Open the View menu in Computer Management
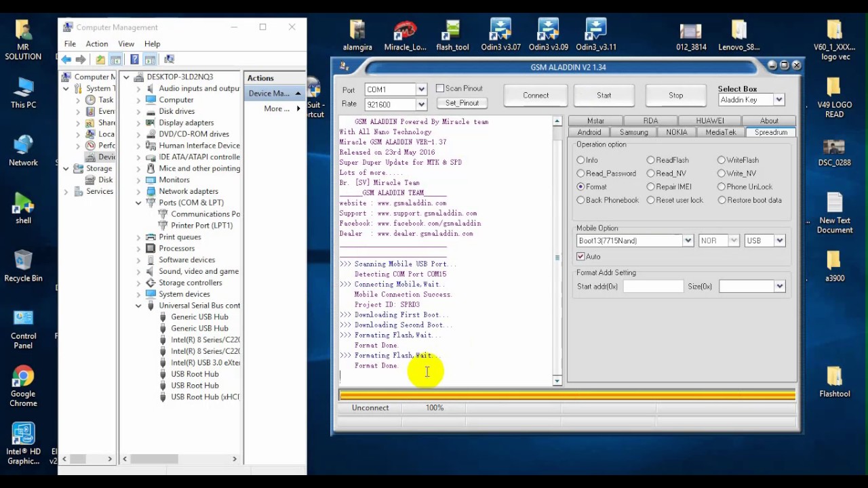 pos(126,44)
